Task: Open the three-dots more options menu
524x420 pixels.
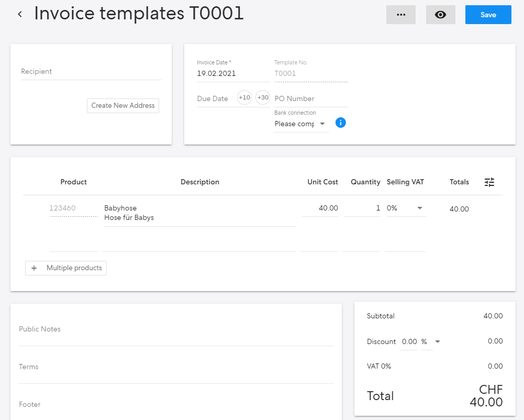Action: click(400, 15)
